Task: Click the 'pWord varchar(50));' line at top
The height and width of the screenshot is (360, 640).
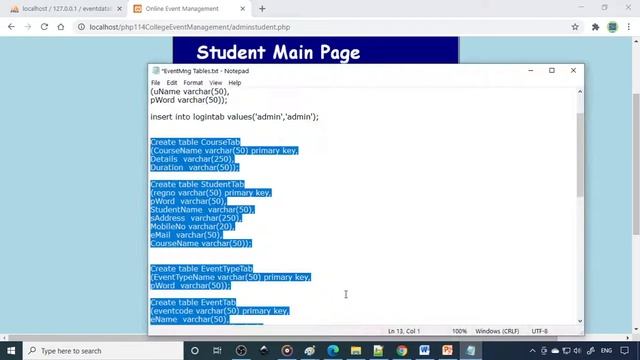Action: (x=189, y=100)
